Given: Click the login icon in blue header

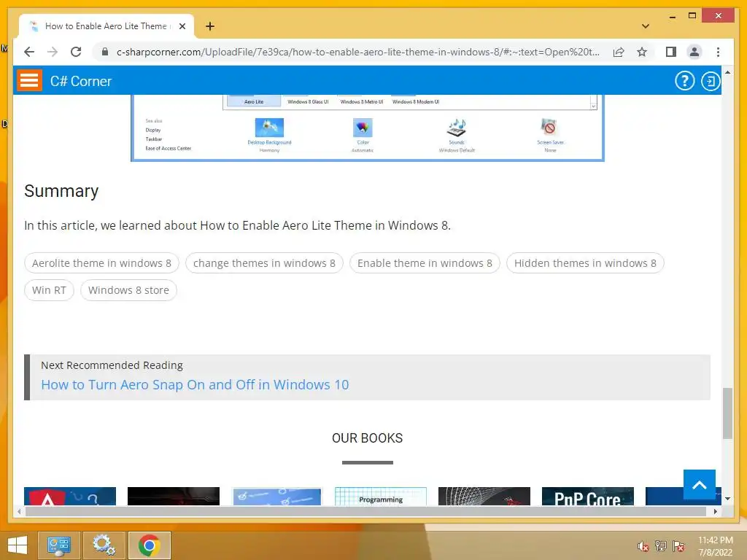Looking at the screenshot, I should 711,81.
